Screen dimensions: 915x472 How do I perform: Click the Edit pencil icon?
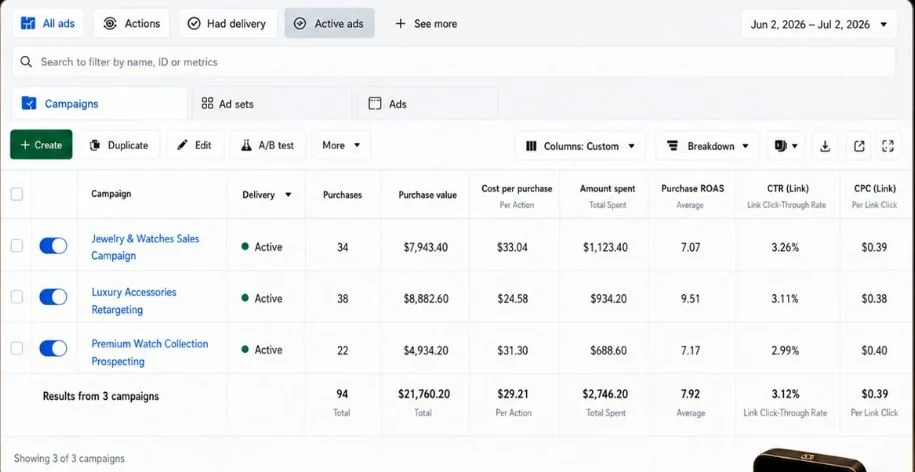(183, 145)
